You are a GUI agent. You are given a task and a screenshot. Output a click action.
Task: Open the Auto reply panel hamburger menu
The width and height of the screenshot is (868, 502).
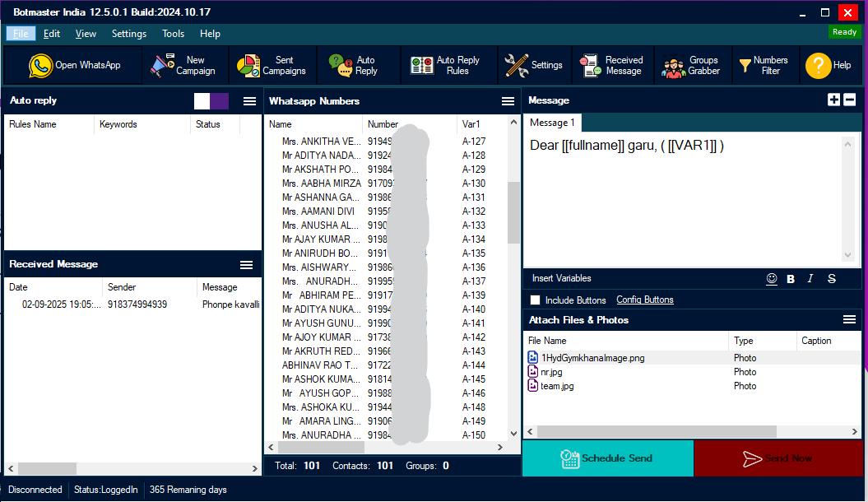point(249,100)
